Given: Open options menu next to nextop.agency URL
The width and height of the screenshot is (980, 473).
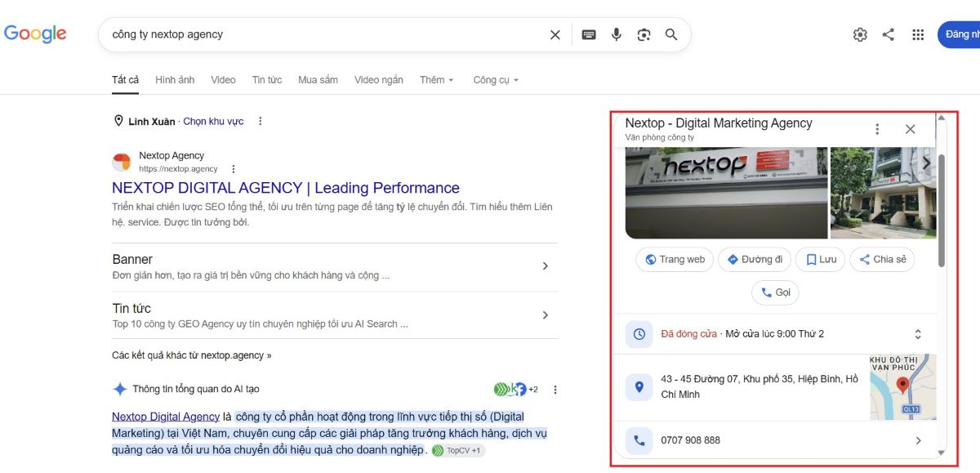Looking at the screenshot, I should pos(233,169).
